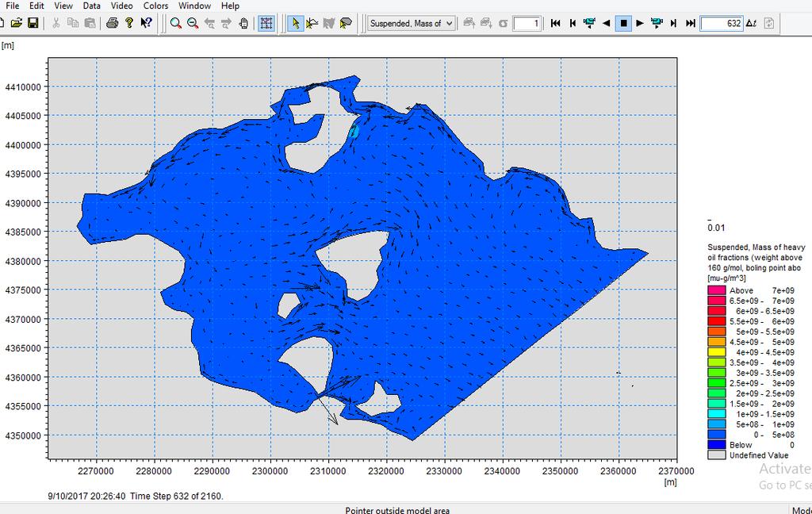Click the x-axis label 2310000
Screen dimensions: 812x514
pos(327,471)
